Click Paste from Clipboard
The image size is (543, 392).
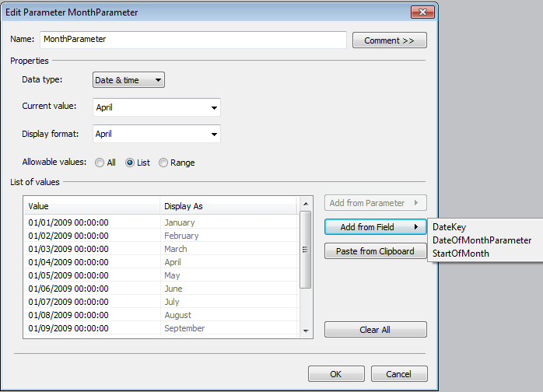(376, 251)
